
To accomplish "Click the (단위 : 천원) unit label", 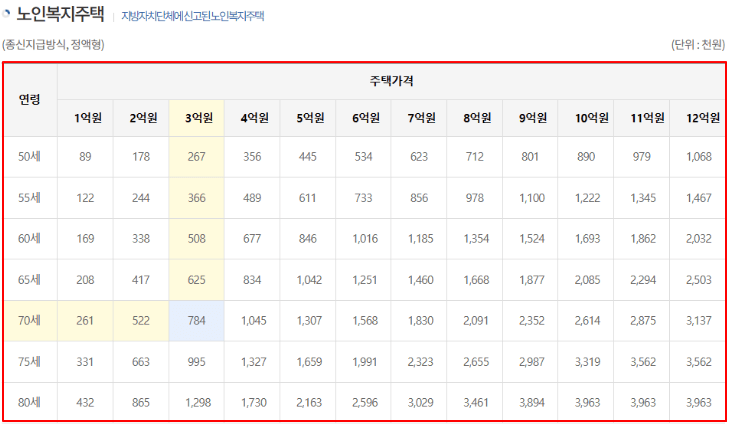I will click(x=698, y=45).
